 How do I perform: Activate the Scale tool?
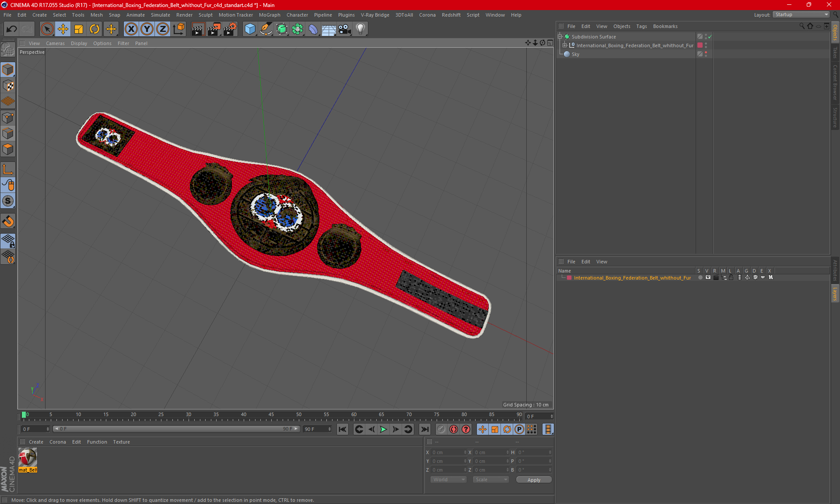point(79,29)
